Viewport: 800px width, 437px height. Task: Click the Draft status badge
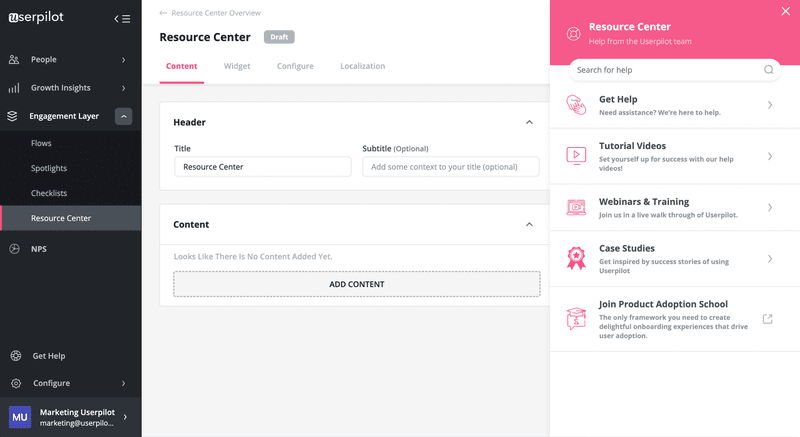(279, 37)
